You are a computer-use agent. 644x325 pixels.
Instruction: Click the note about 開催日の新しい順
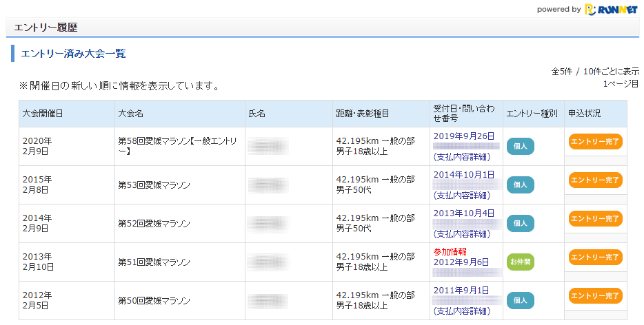[120, 86]
